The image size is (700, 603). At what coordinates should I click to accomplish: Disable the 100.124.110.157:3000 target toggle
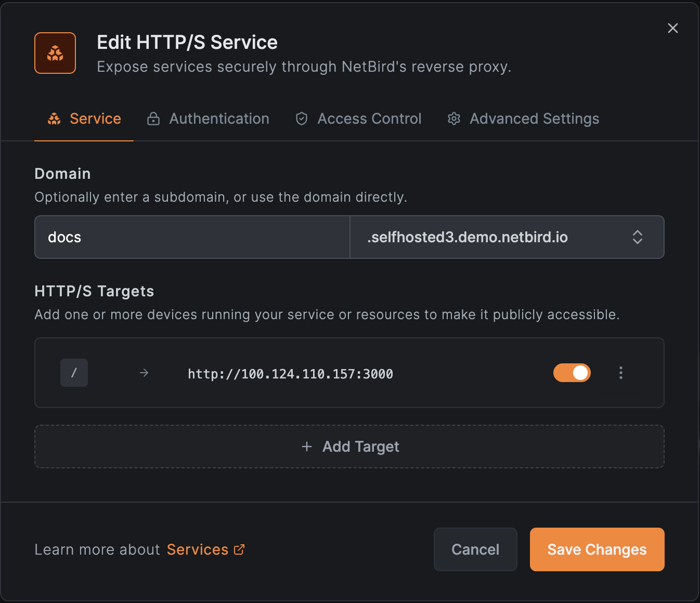point(572,373)
